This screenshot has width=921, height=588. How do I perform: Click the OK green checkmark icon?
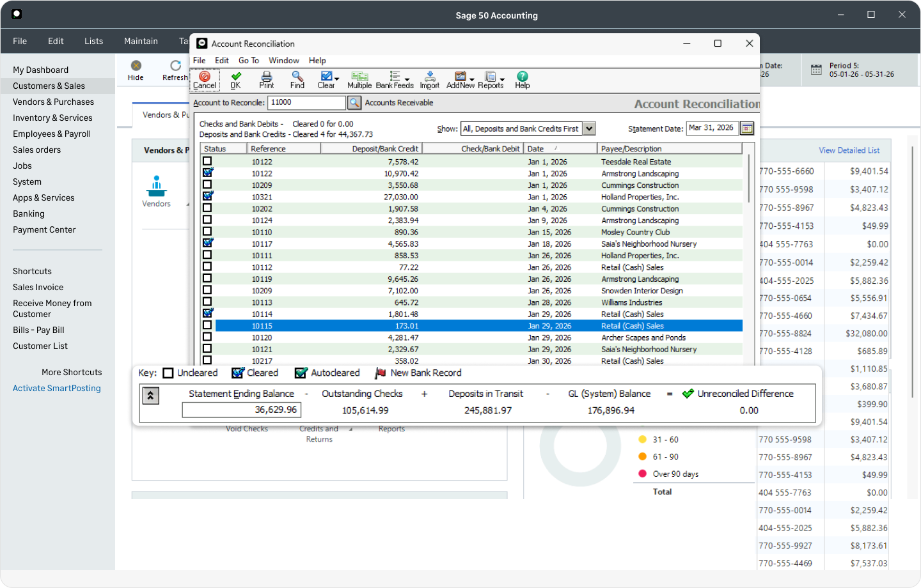tap(236, 77)
